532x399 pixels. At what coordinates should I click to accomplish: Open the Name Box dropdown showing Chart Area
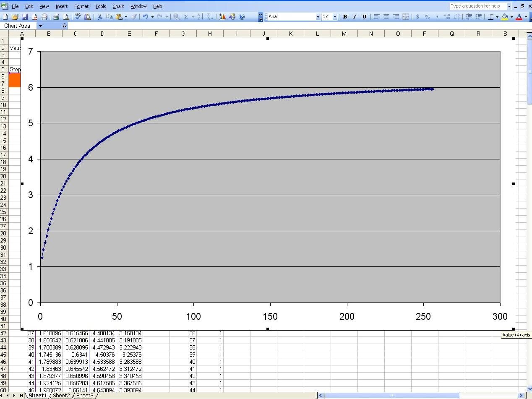40,26
